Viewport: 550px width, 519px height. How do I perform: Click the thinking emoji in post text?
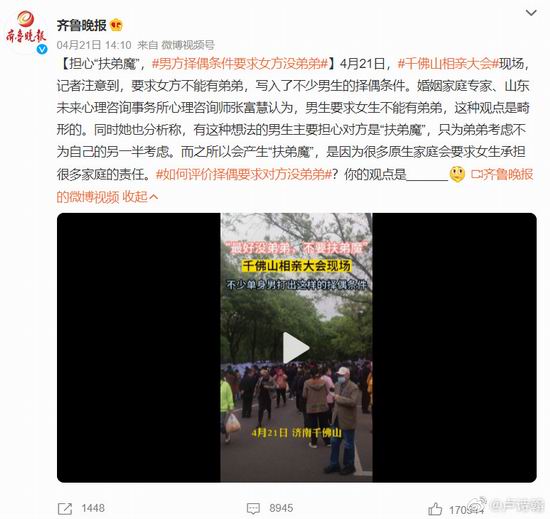click(x=457, y=174)
